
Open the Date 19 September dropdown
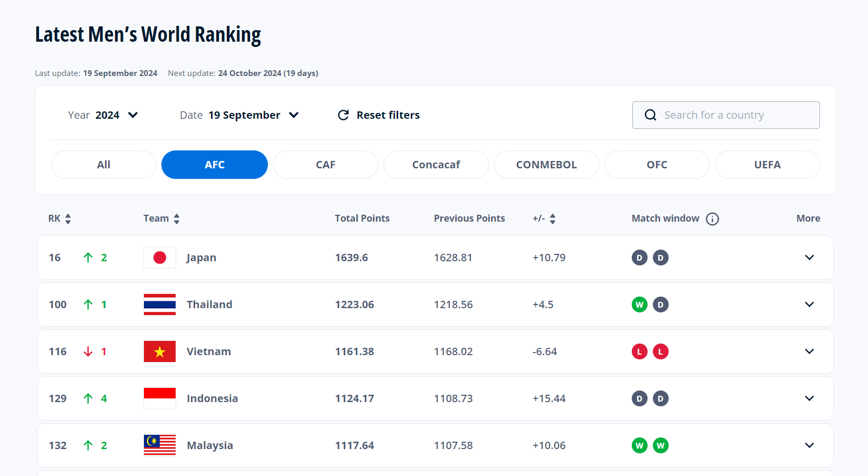tap(240, 115)
